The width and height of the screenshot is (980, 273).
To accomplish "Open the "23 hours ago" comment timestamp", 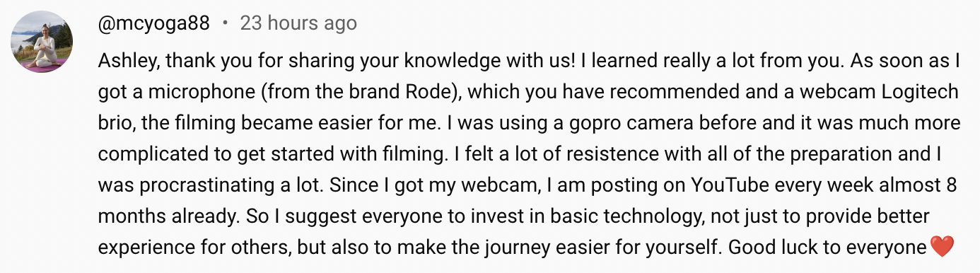I will pos(298,23).
